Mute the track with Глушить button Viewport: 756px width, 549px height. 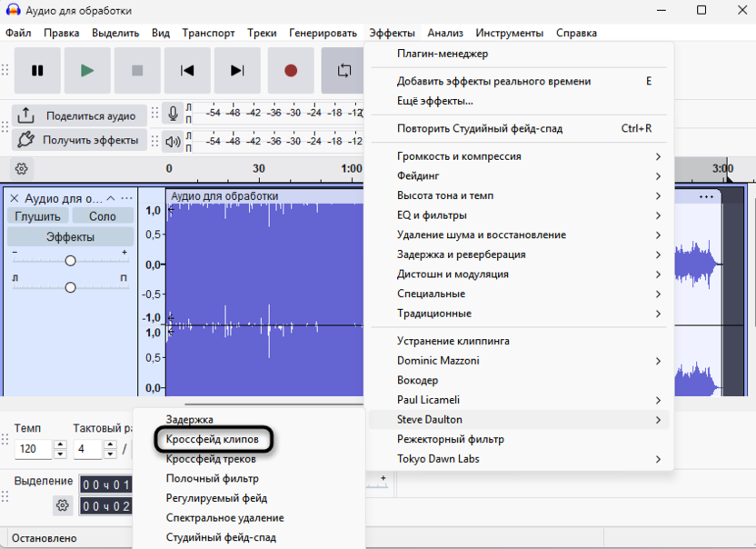coord(37,216)
